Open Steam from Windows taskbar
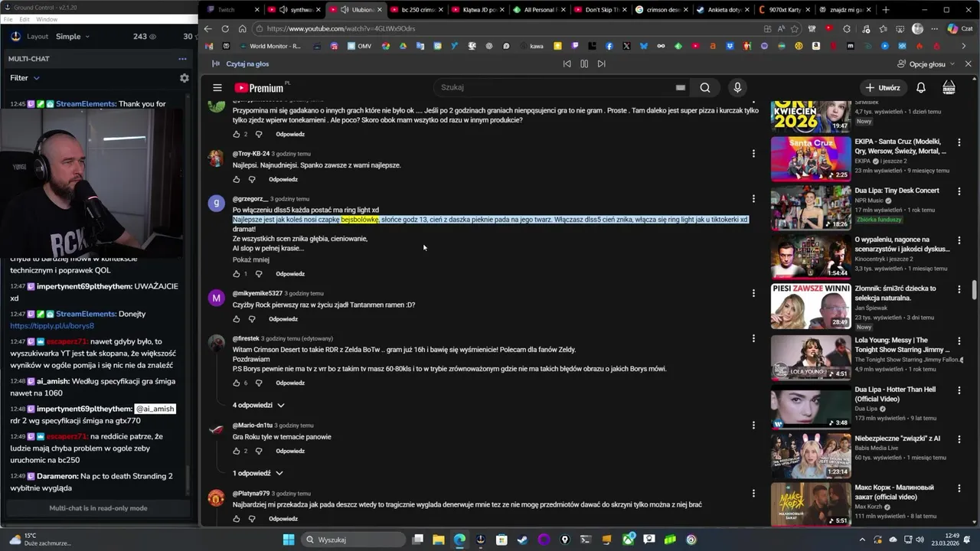 tap(522, 540)
